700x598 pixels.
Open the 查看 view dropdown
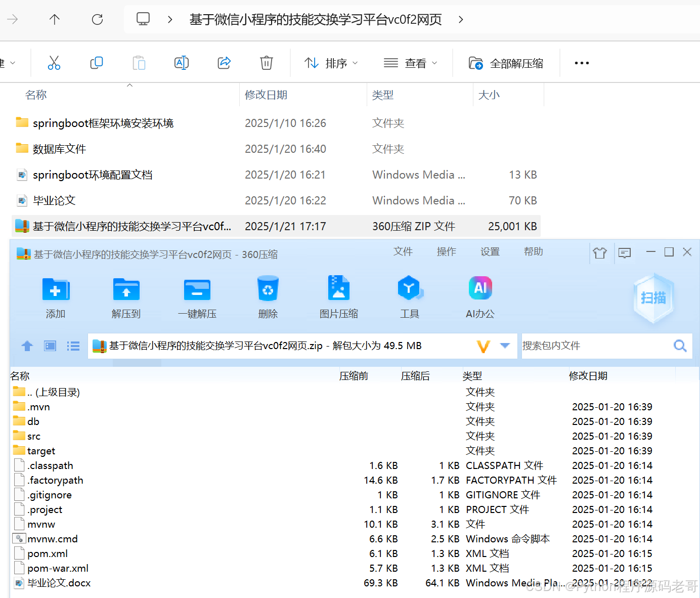click(x=410, y=63)
